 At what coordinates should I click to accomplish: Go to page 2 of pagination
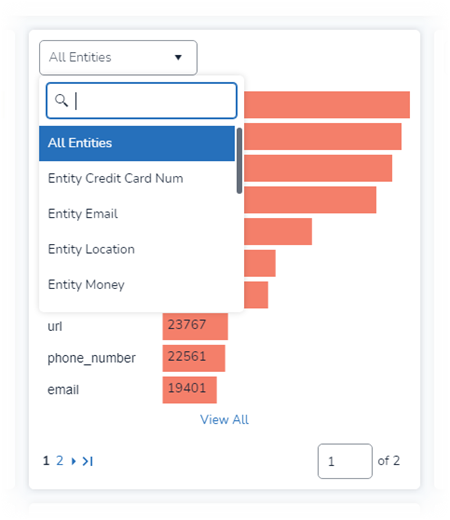[x=60, y=461]
